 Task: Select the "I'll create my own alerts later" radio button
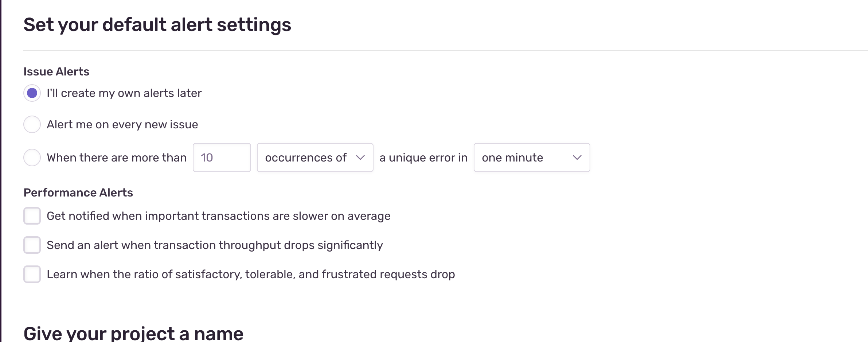coord(32,93)
